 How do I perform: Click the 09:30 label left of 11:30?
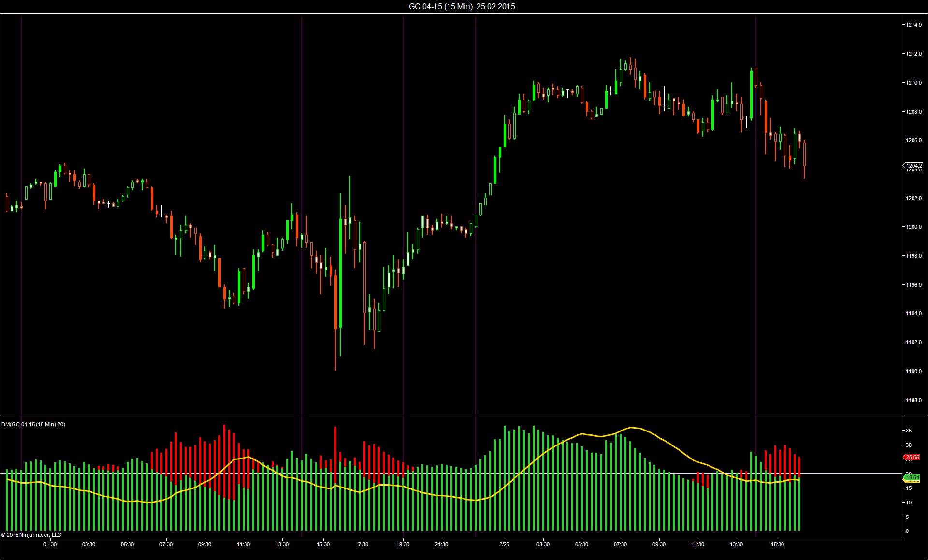click(205, 544)
